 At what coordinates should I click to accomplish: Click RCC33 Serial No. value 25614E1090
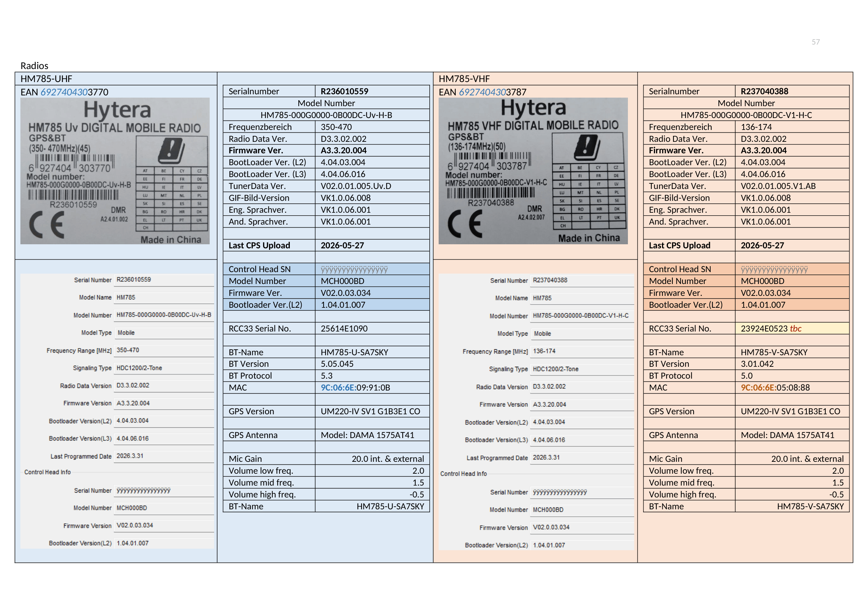(x=344, y=329)
